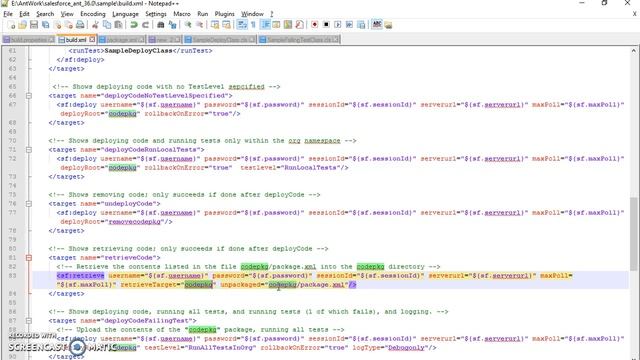Viewport: 640px width, 360px height.
Task: Close the new 2 tab
Action: tap(177, 40)
